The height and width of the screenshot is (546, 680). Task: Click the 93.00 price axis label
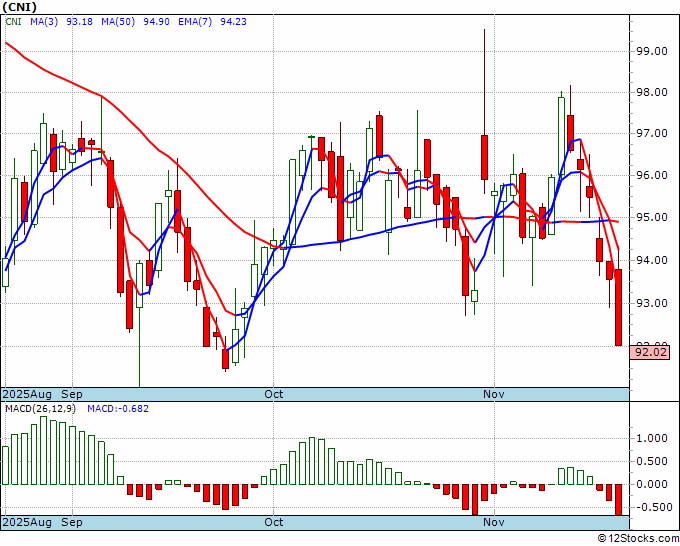(x=651, y=303)
